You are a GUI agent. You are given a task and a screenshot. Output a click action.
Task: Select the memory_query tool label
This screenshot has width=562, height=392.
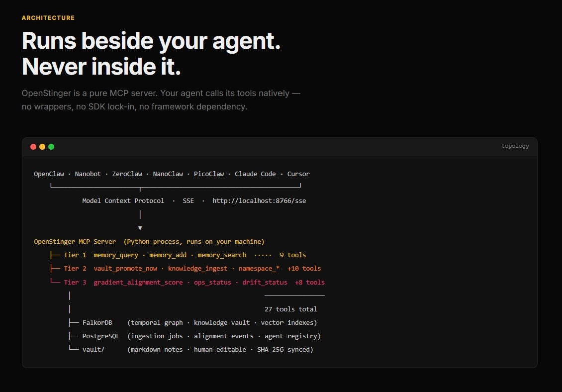[115, 255]
